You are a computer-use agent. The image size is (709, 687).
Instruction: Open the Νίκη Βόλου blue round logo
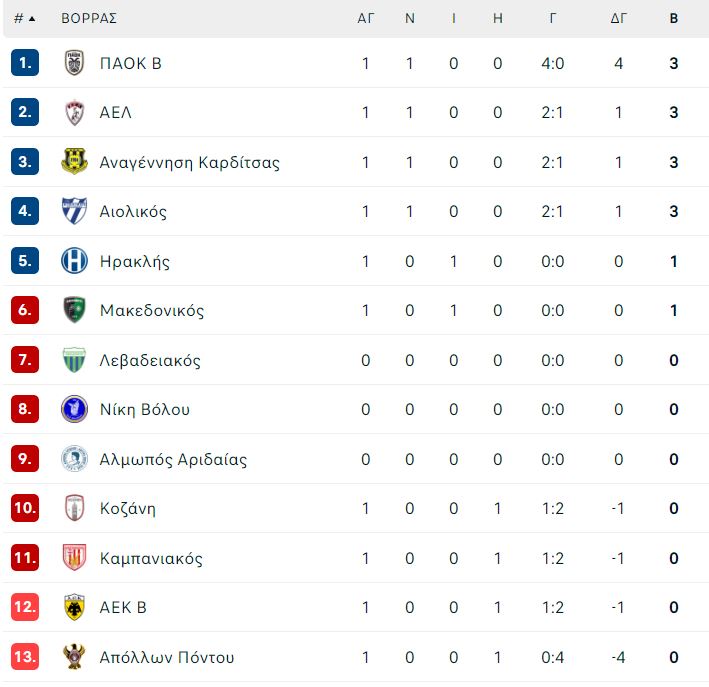tap(74, 409)
